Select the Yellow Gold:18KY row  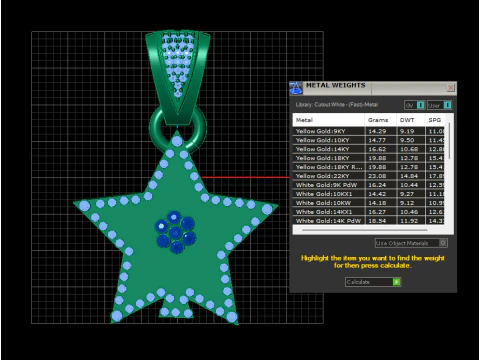[369, 158]
